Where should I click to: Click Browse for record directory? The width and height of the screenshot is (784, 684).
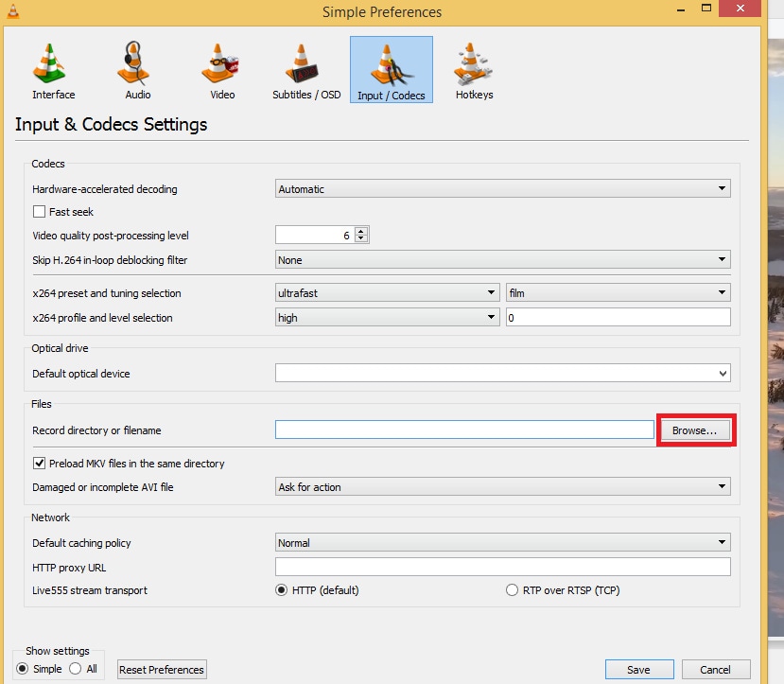pyautogui.click(x=694, y=430)
